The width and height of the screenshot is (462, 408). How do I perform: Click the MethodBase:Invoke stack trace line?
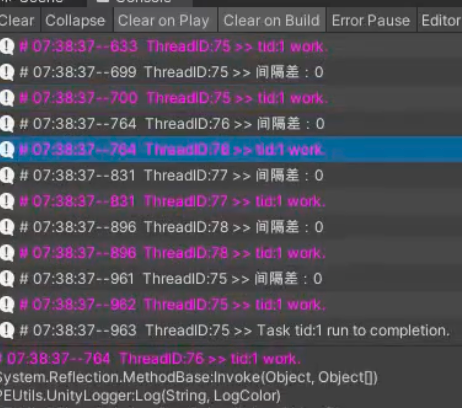[188, 377]
